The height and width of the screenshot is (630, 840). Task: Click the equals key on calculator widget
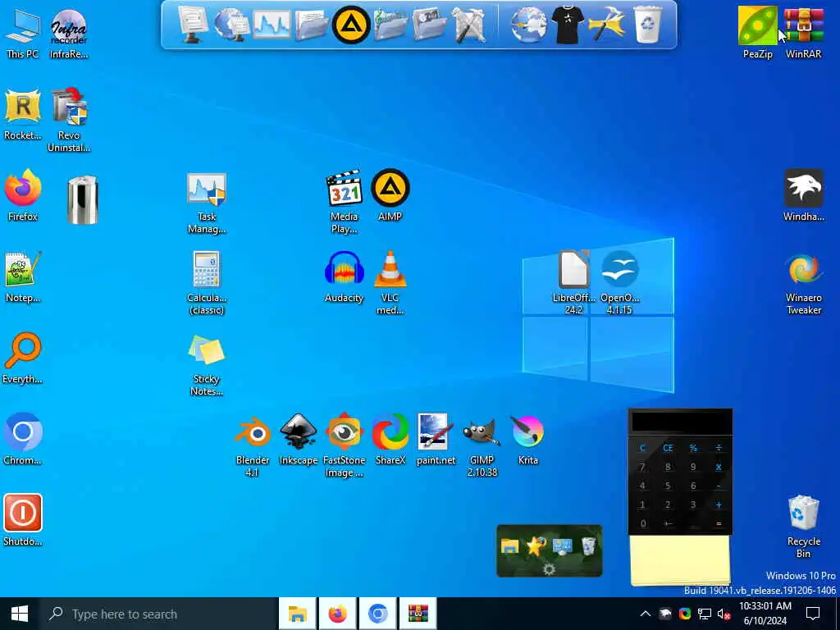pos(719,523)
